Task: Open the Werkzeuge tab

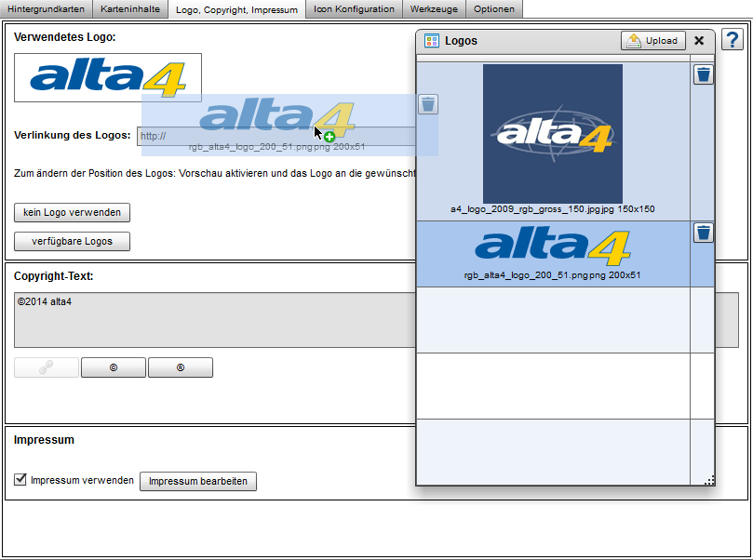Action: pyautogui.click(x=434, y=9)
